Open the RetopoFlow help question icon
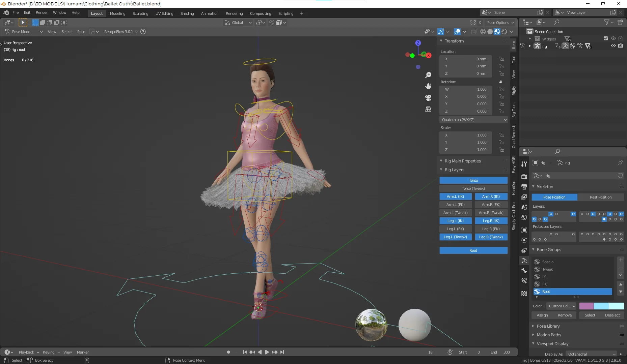Image resolution: width=627 pixels, height=364 pixels. click(x=143, y=32)
